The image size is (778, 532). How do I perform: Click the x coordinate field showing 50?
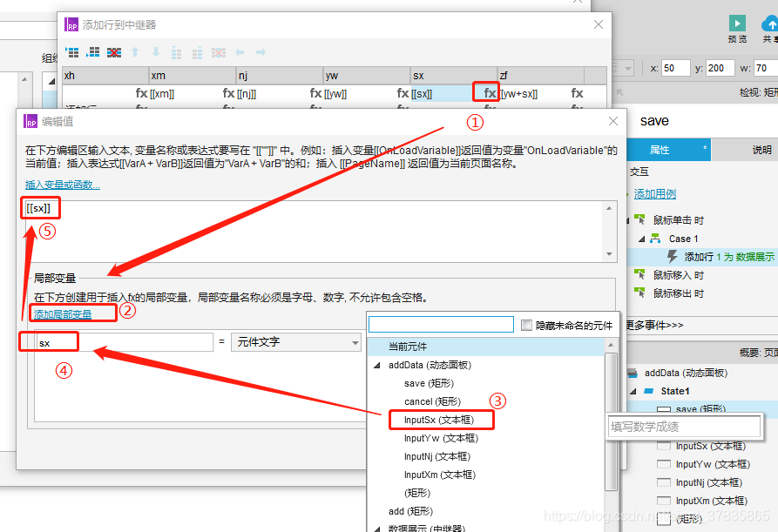click(x=675, y=68)
